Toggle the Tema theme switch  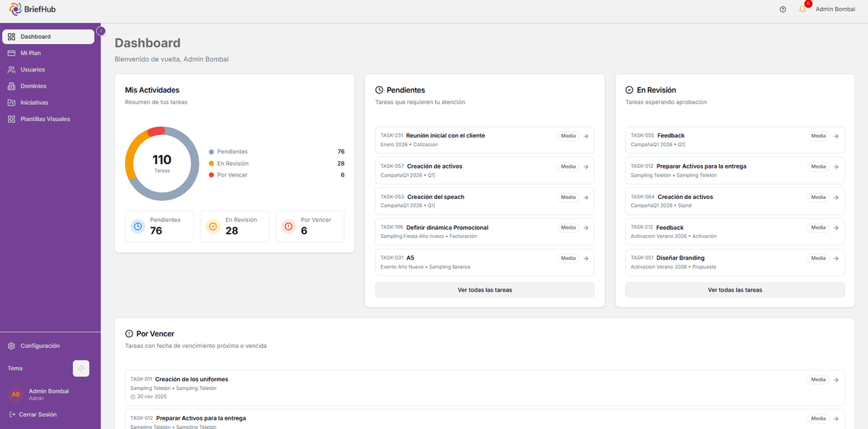click(x=81, y=368)
